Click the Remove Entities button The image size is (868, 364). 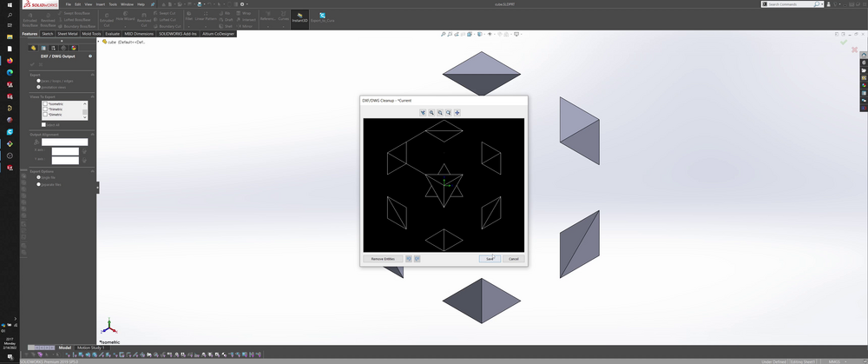[383, 259]
